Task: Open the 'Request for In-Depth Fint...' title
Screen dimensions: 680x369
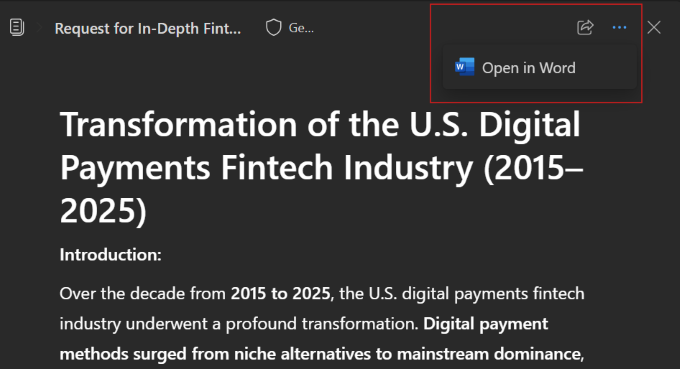Action: 147,29
